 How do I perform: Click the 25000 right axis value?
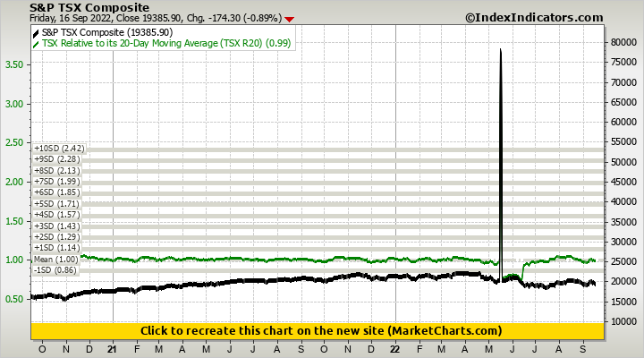click(x=623, y=262)
